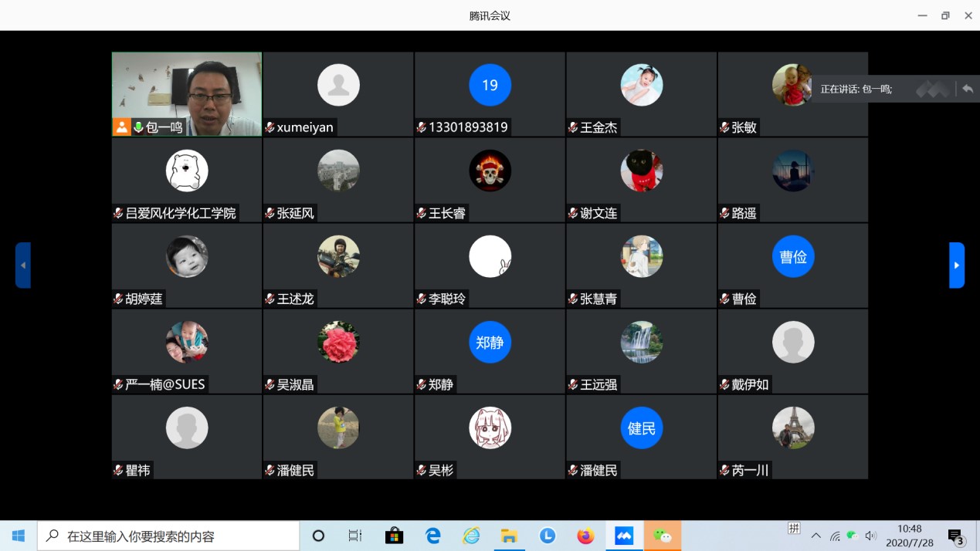Image resolution: width=980 pixels, height=551 pixels.
Task: Open the Windows notification center
Action: 955,536
